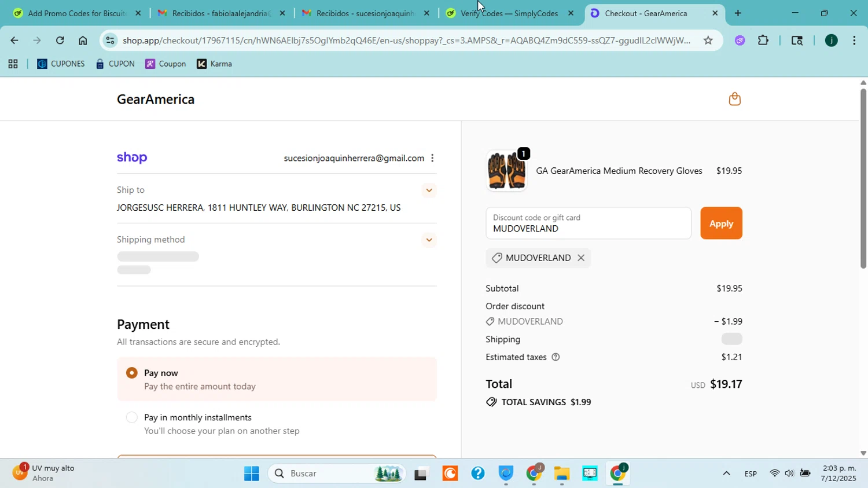Reload the current page
The image size is (868, 488).
click(x=60, y=41)
